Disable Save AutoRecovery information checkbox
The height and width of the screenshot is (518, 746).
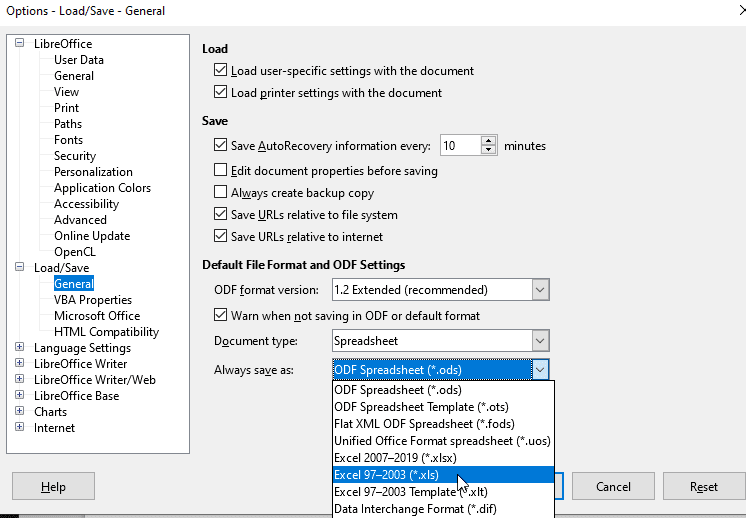click(220, 146)
